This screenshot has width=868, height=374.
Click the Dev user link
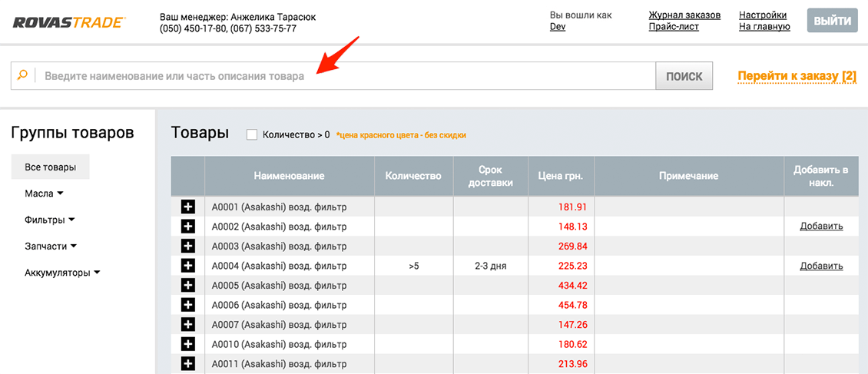[558, 27]
